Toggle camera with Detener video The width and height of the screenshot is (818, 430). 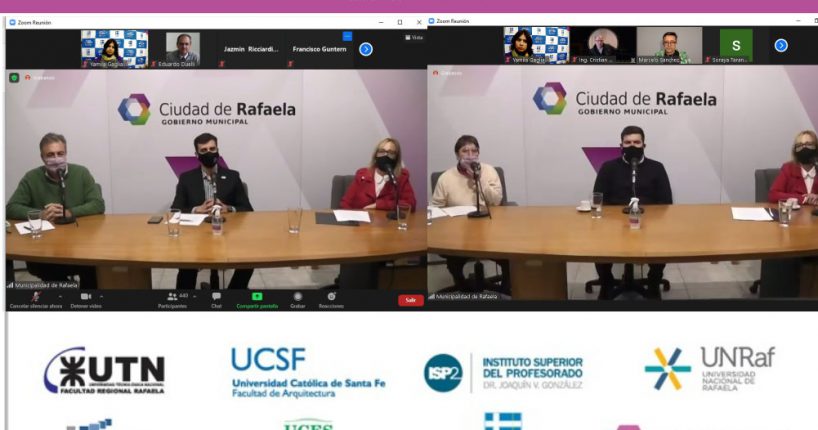point(84,299)
